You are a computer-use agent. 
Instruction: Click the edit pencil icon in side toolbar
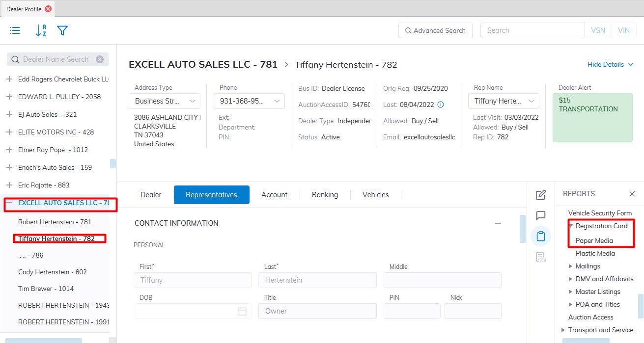tap(540, 195)
